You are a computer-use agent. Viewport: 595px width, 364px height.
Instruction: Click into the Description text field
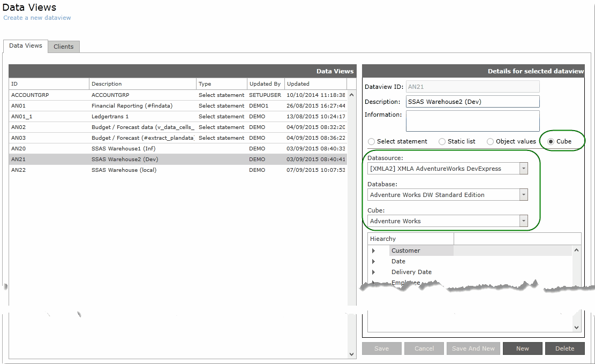coord(472,102)
